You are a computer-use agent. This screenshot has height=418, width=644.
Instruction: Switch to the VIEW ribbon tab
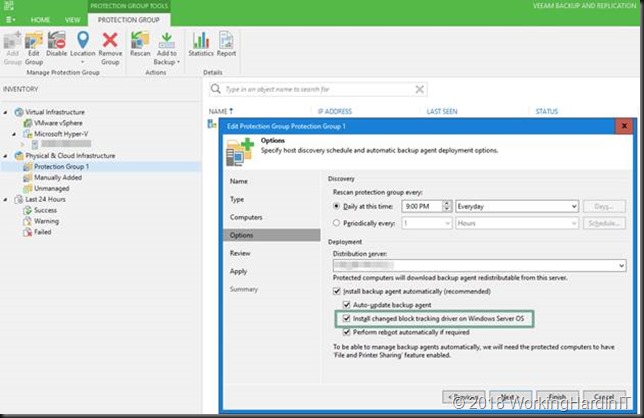73,20
